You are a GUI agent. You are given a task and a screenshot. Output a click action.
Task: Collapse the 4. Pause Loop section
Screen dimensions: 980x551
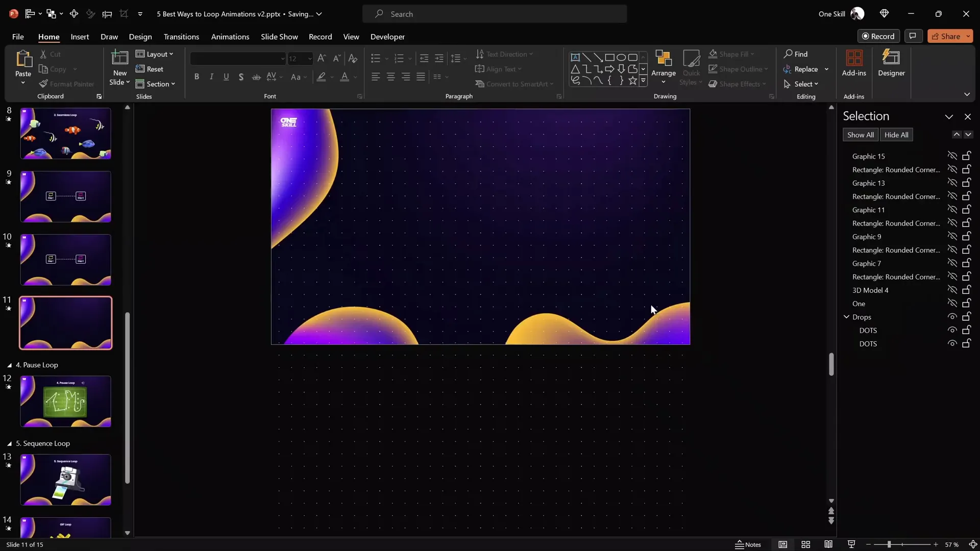pos(9,365)
